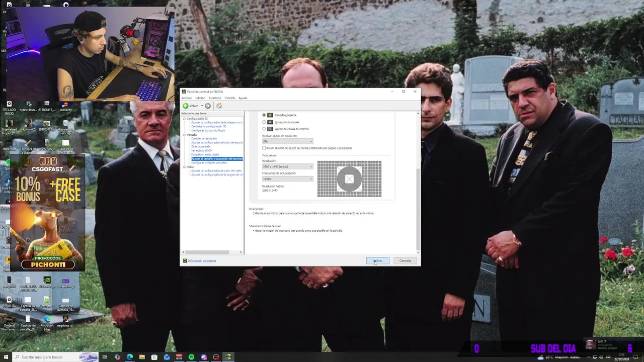The image size is (644, 362).
Task: Select Ajuste de escala de enteros option
Action: (264, 129)
